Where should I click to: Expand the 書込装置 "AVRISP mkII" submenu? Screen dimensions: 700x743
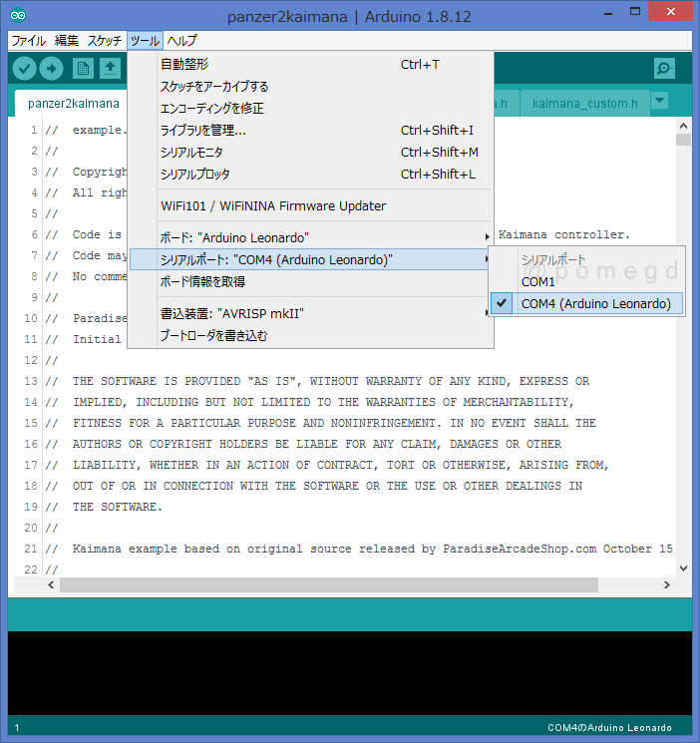[310, 313]
